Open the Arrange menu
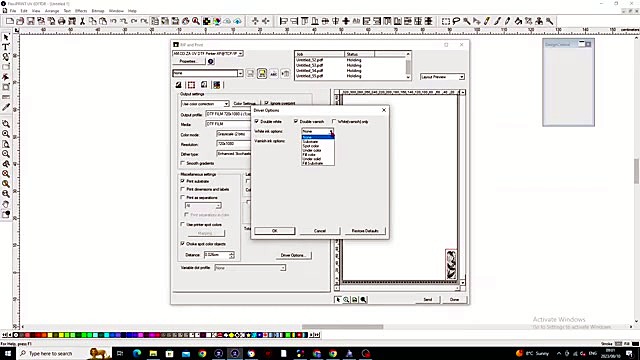640x360 pixels. coord(52,11)
